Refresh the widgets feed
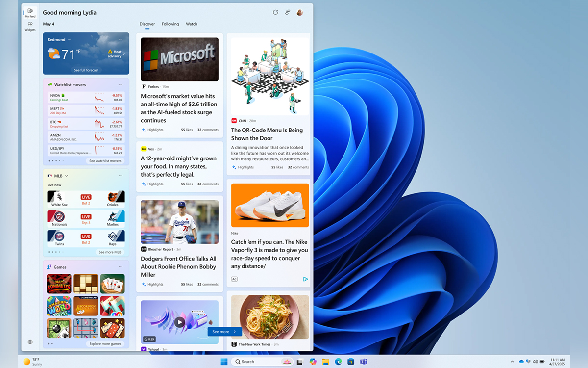588x368 pixels. pyautogui.click(x=275, y=12)
